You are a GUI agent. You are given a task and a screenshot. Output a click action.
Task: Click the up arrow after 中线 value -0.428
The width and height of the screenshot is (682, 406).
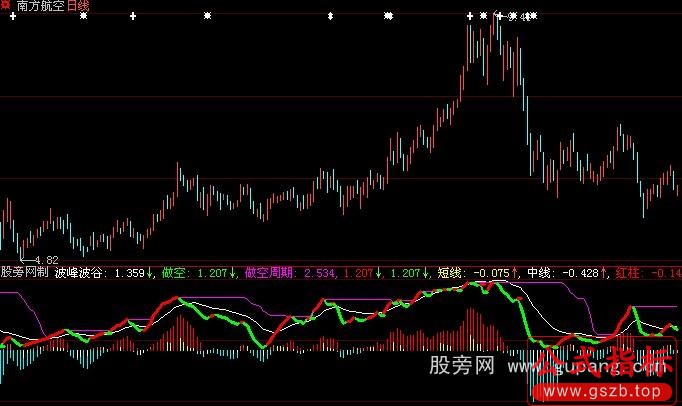[605, 271]
